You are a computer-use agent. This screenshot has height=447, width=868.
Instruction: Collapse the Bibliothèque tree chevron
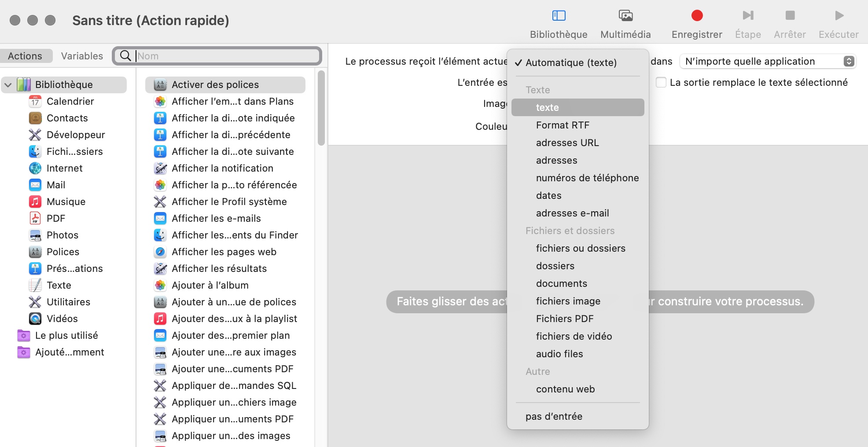point(8,85)
